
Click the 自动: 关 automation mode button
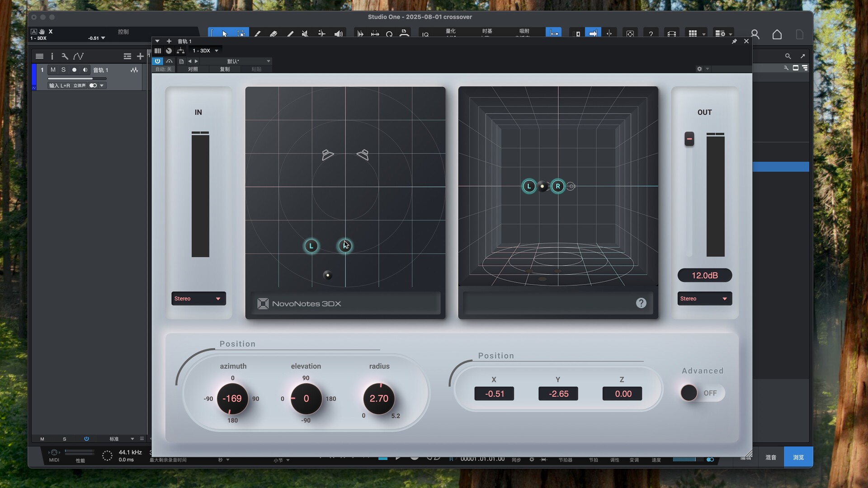pos(164,69)
